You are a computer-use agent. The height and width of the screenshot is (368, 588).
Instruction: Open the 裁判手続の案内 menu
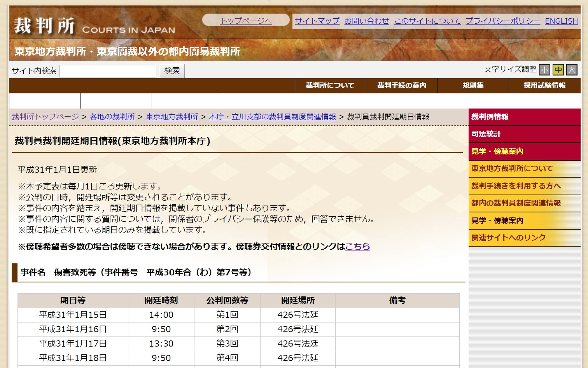[402, 86]
